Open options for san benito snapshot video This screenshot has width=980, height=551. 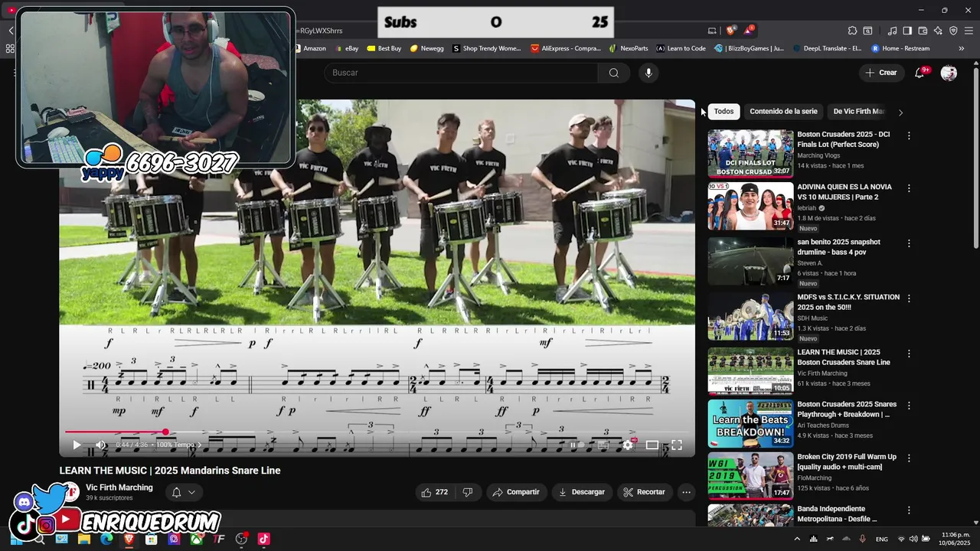pos(909,243)
